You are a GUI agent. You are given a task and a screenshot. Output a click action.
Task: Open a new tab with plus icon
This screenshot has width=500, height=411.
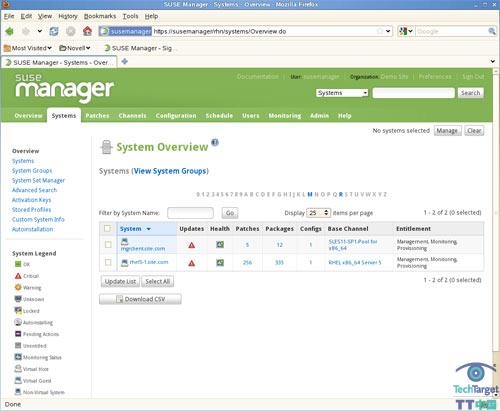(x=125, y=61)
